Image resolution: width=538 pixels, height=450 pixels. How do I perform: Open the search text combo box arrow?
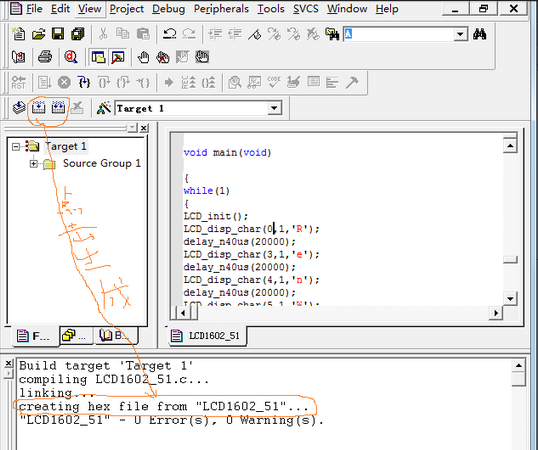point(460,34)
